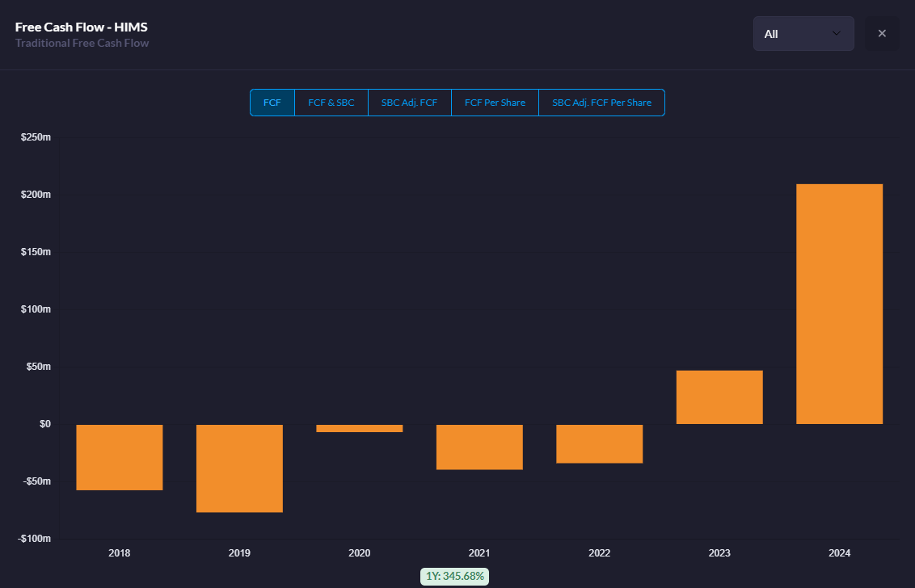The image size is (915, 588).
Task: Close the Free Cash Flow panel
Action: (x=882, y=34)
